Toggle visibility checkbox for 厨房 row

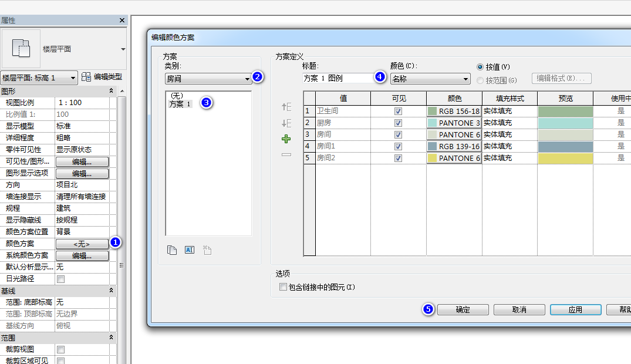[398, 123]
